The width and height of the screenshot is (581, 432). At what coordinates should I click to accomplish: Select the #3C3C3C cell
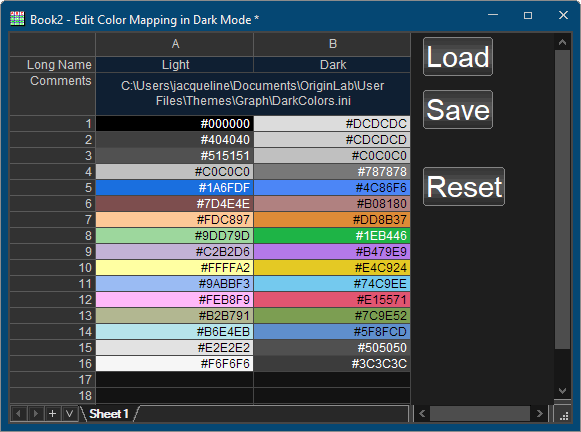pos(332,363)
